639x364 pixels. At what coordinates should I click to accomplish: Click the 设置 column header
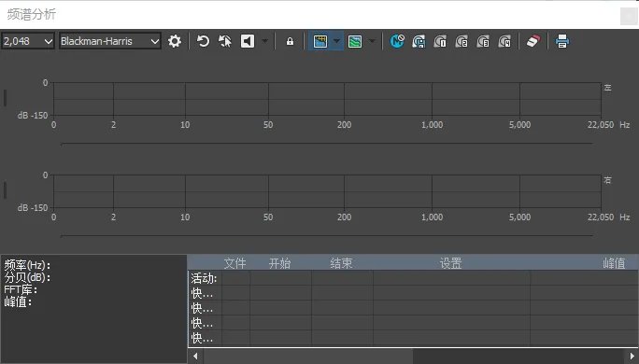click(450, 263)
